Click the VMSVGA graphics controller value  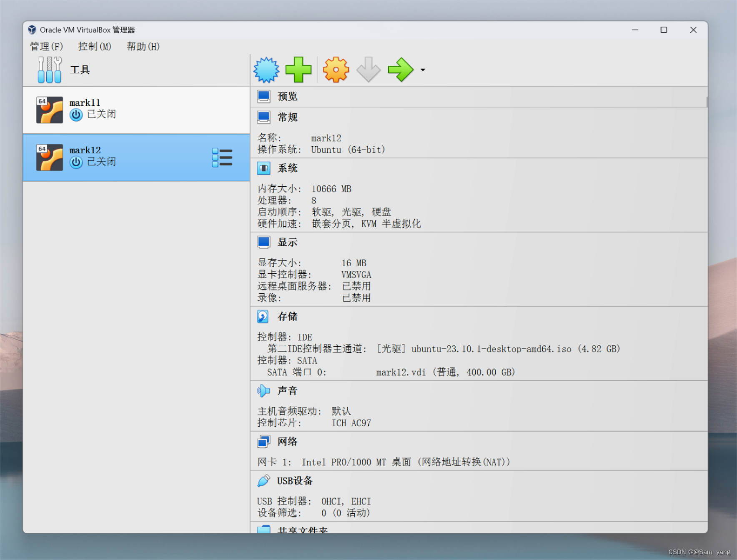point(356,275)
